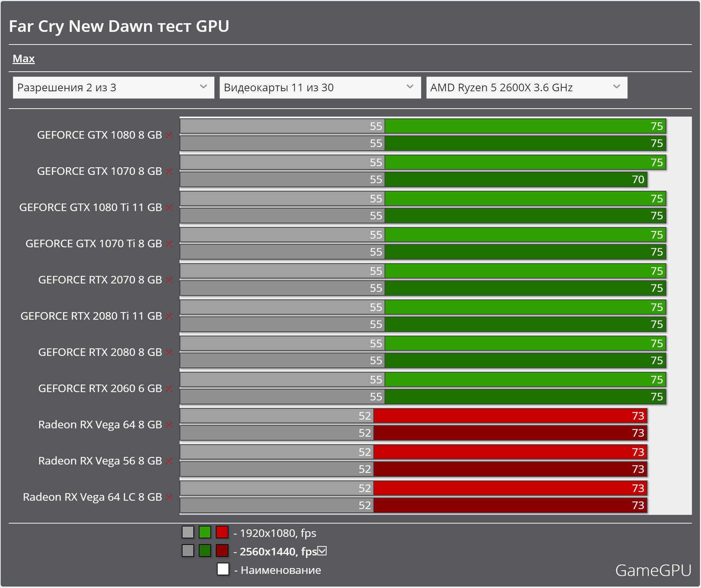Click the Radeon RX Vega 56 8 GB label
Screen dimensions: 701x588
pyautogui.click(x=100, y=461)
